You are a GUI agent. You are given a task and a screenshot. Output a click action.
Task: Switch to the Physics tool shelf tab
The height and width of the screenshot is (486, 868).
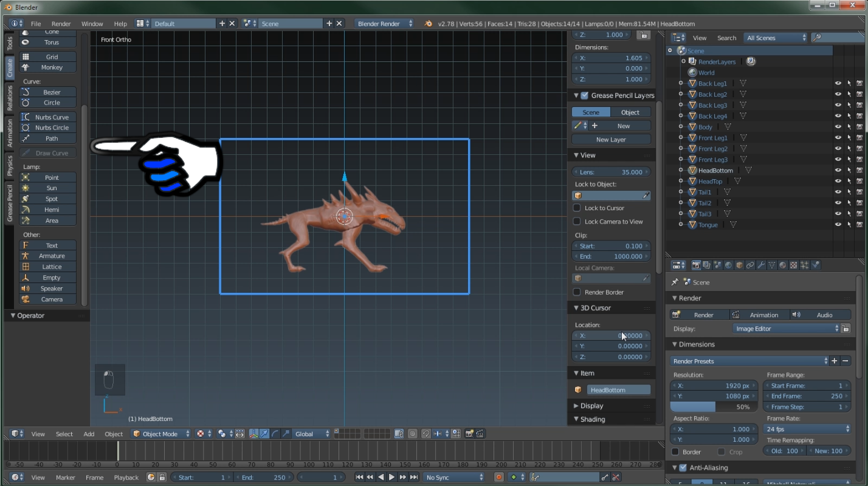(x=10, y=165)
